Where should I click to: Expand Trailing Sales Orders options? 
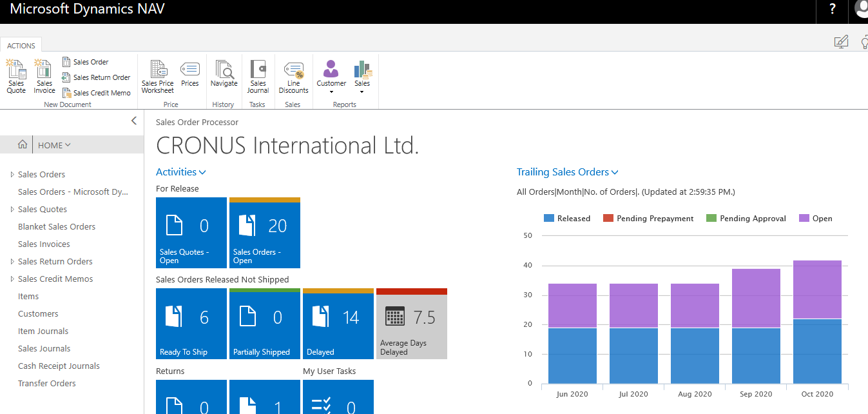(568, 172)
